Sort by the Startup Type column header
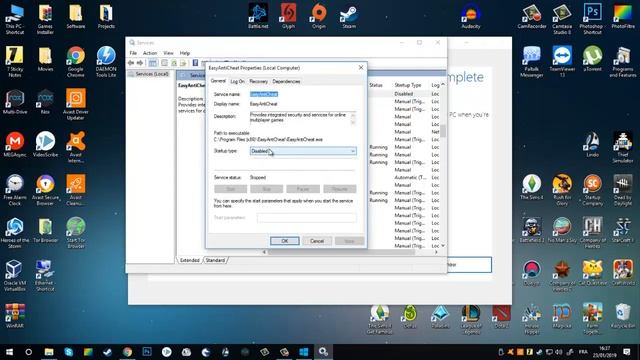 click(x=407, y=85)
